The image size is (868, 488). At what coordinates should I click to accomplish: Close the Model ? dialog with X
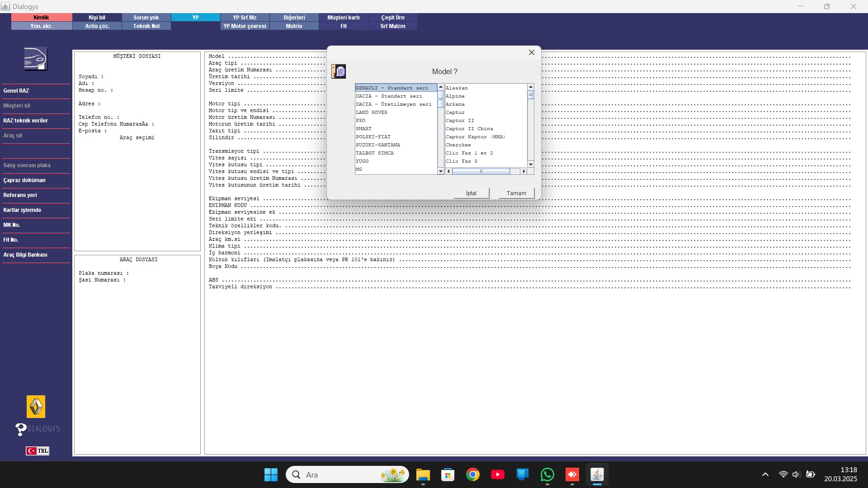(x=532, y=52)
